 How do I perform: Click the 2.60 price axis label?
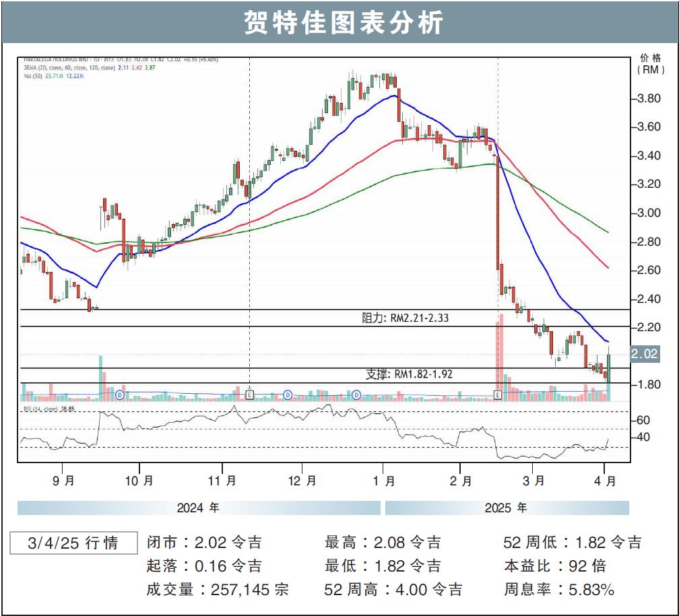[x=649, y=270]
